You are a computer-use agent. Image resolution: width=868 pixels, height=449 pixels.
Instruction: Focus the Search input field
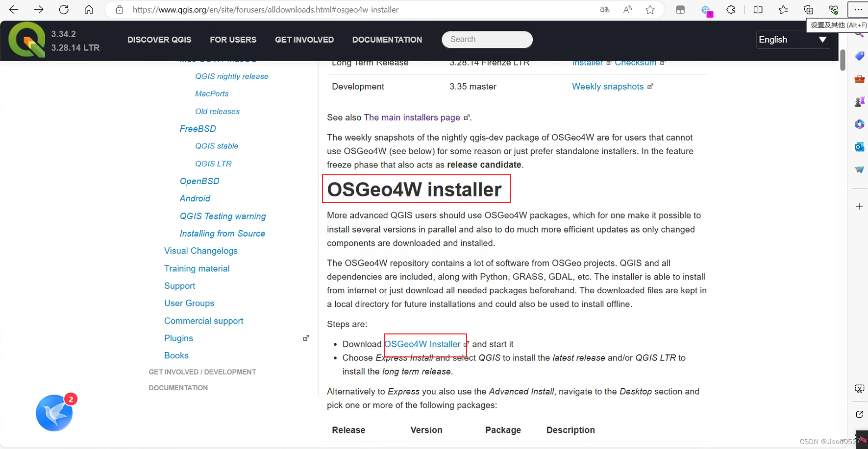(487, 40)
